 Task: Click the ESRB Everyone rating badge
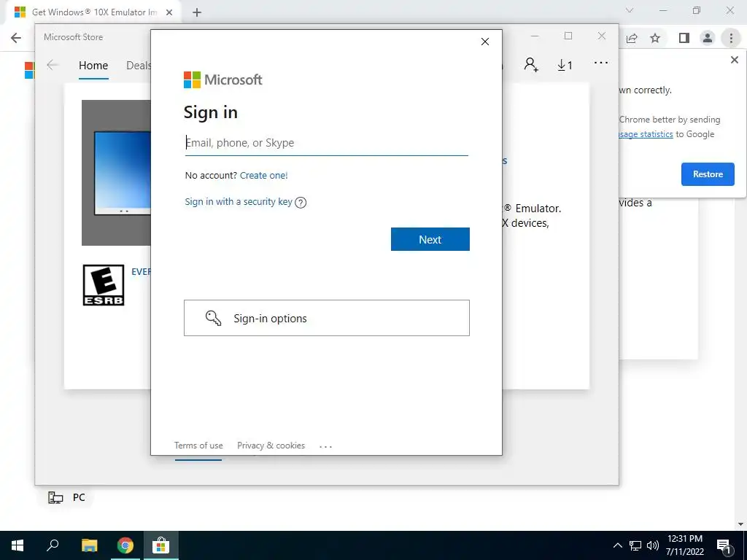click(104, 285)
